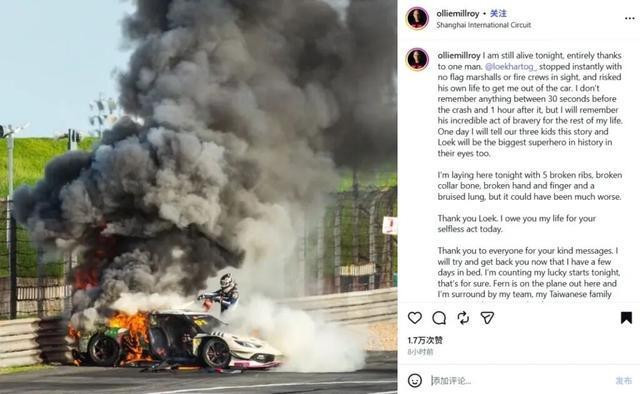Open Shanghai International Circuit location link
This screenshot has height=394, width=640.
pyautogui.click(x=484, y=25)
